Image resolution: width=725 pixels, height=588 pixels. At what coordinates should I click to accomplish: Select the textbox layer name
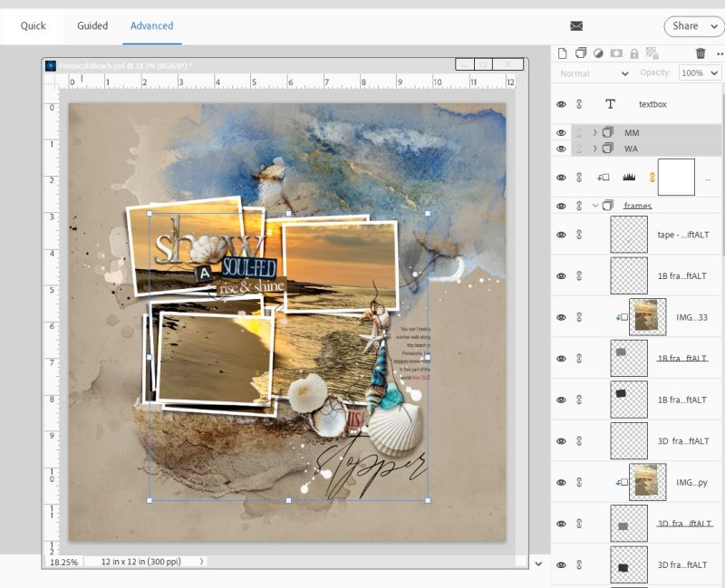click(652, 104)
